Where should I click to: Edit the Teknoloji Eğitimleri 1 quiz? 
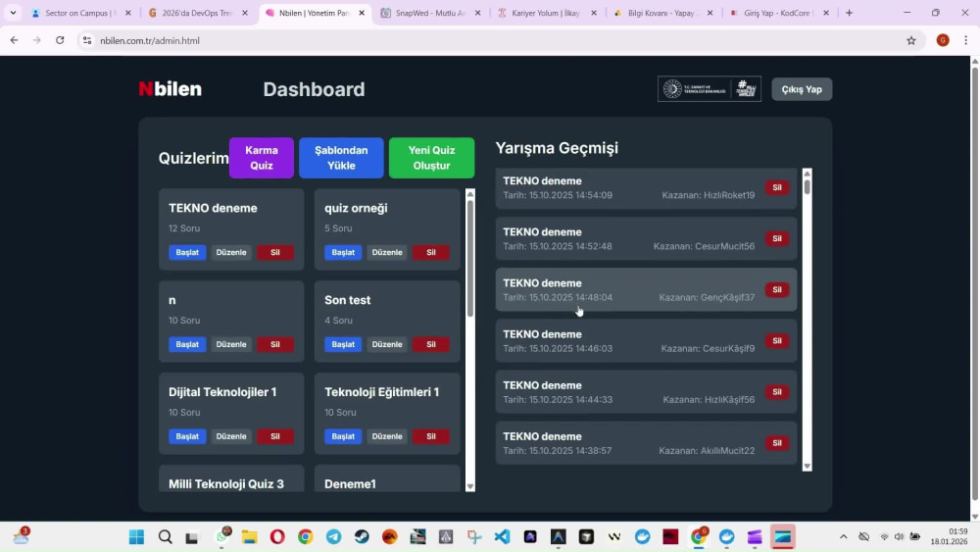pos(387,435)
